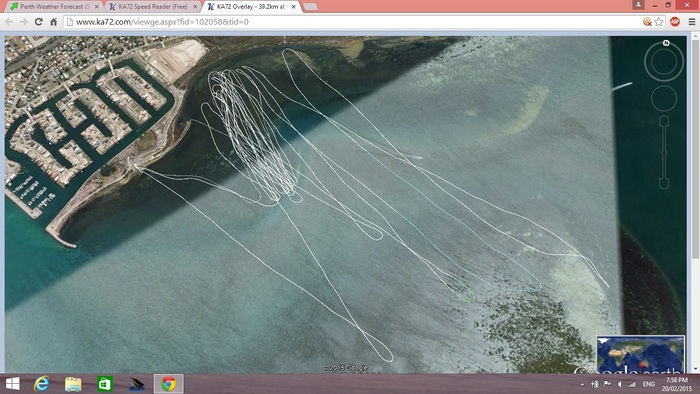Image resolution: width=700 pixels, height=394 pixels.
Task: Close the KA72 Overlay tab
Action: [x=293, y=7]
